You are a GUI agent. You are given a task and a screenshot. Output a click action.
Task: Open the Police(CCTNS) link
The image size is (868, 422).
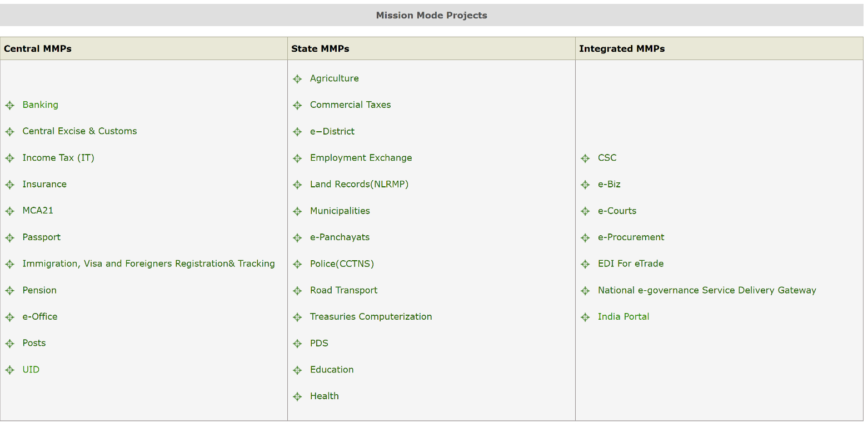tap(342, 264)
